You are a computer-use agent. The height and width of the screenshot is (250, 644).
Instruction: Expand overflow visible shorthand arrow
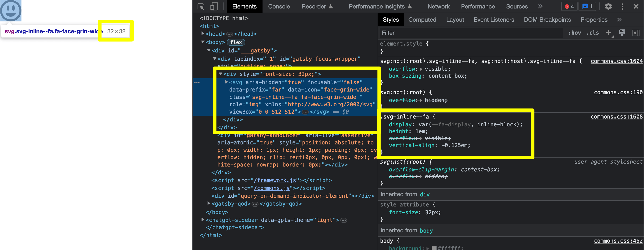click(421, 69)
